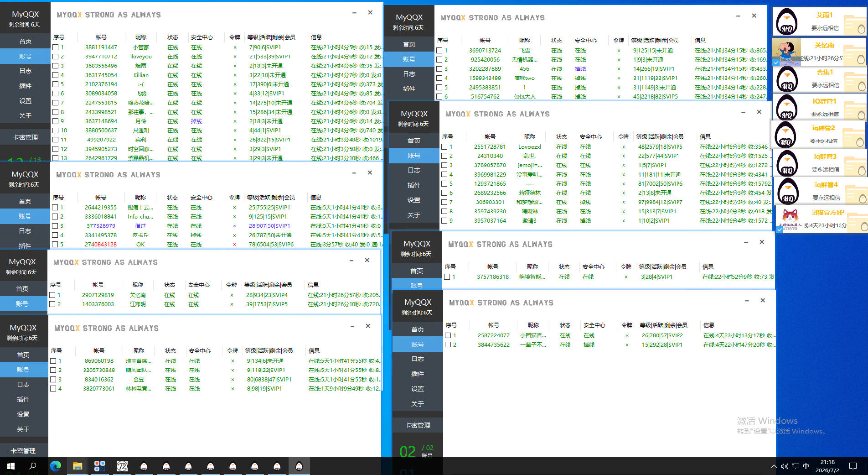
Task: Click level cell 45|2218|82|SVIP5
Action: point(656,97)
